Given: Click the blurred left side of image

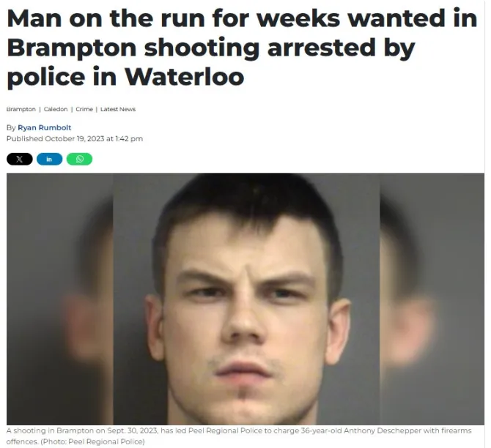Looking at the screenshot, I should [60, 299].
